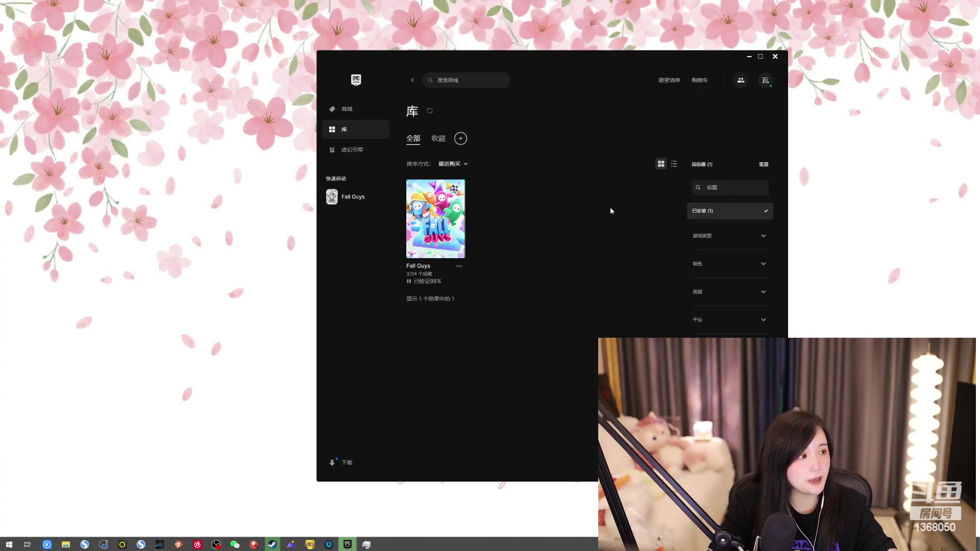Open the account profile avatar menu
The image size is (980, 551).
tap(766, 80)
